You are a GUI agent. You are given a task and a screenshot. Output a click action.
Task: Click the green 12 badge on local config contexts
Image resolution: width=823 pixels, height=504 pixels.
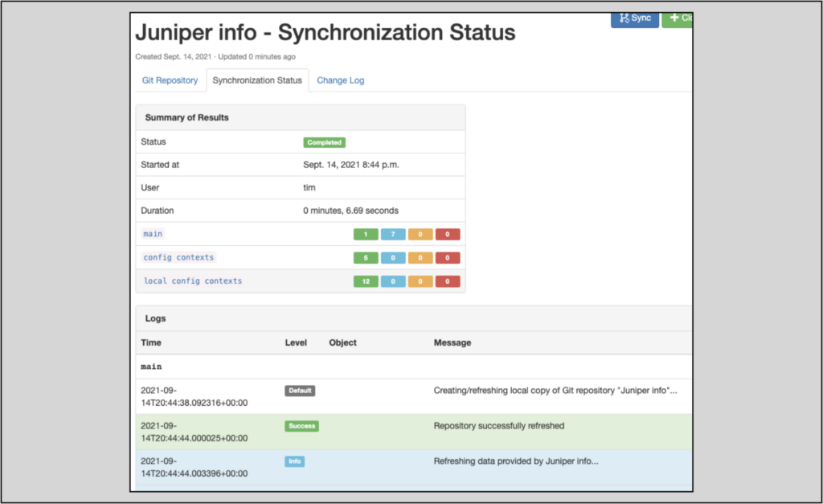point(366,281)
